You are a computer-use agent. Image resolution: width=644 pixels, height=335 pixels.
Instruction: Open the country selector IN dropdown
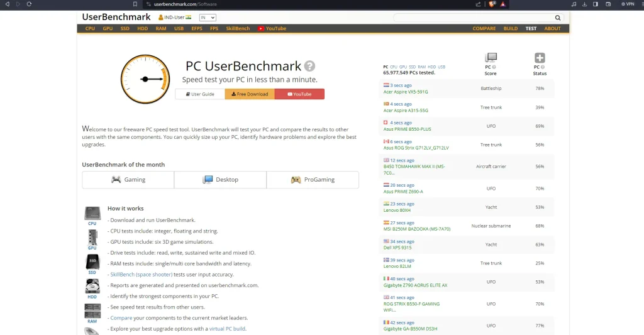click(208, 18)
